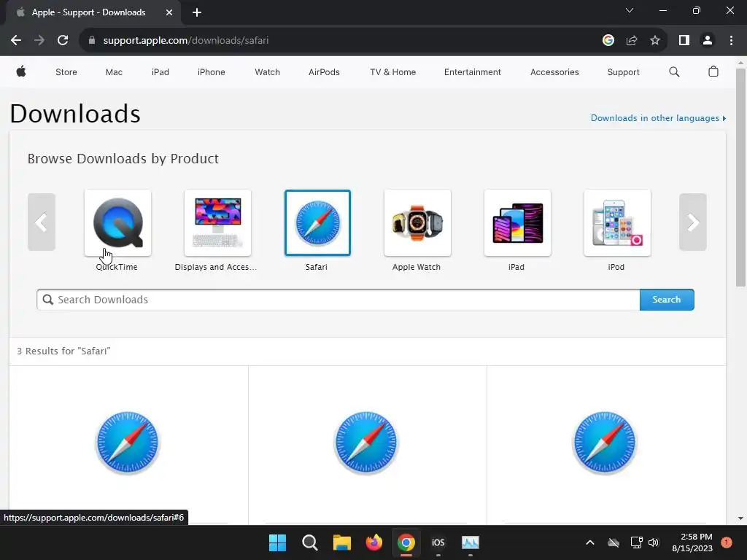Open Accessories in Apple navigation

point(554,72)
